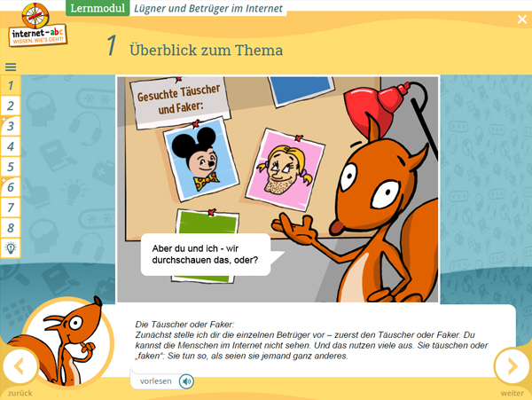Go to next page with weiter arrow

[x=511, y=365]
